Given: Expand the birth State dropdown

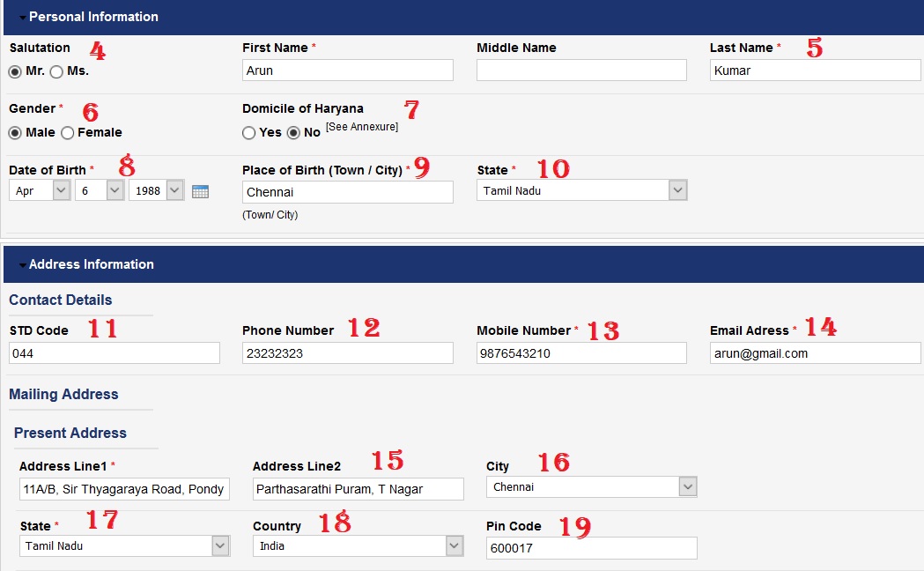Looking at the screenshot, I should 581,190.
